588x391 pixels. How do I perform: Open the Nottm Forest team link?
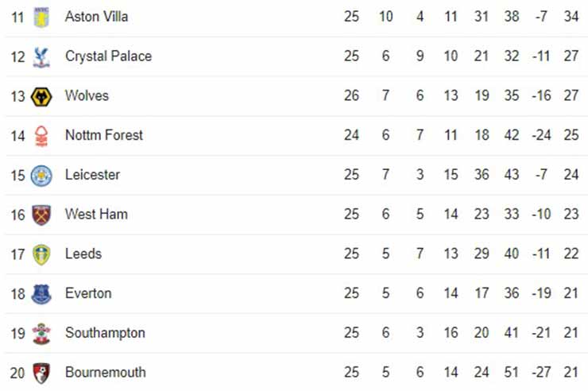104,135
